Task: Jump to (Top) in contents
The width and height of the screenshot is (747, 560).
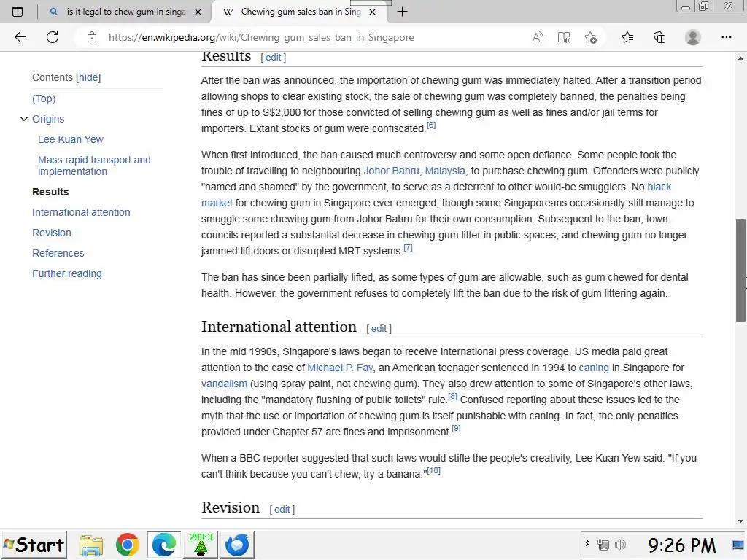Action: click(44, 98)
